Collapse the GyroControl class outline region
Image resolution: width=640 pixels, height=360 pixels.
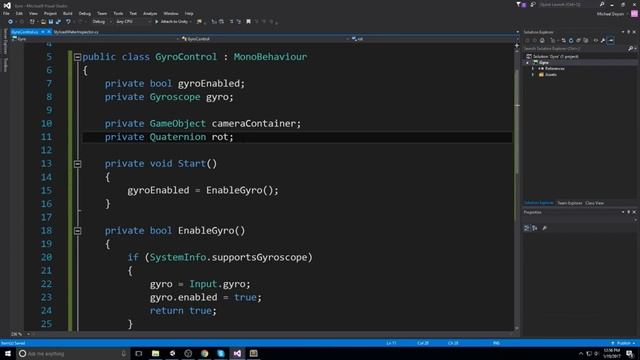78,57
